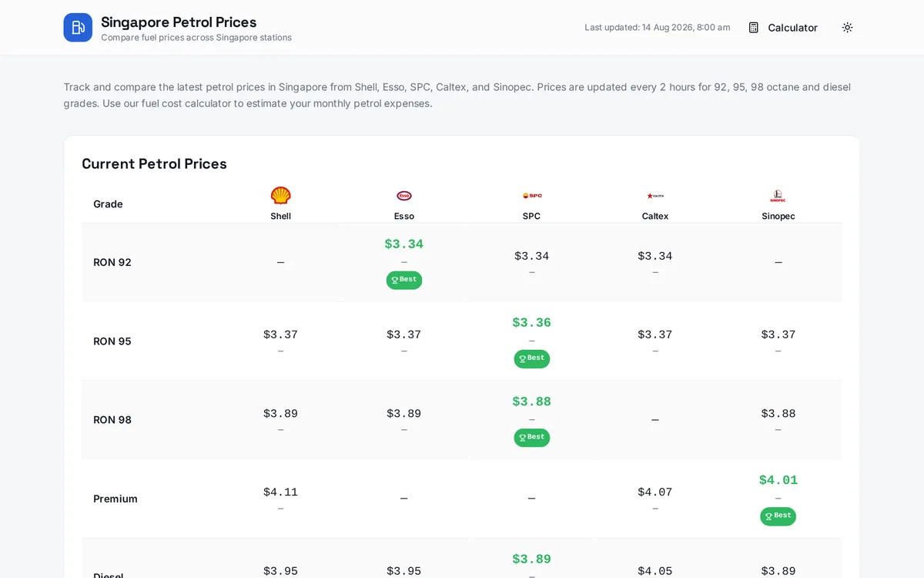Click Shell's $4.11 Premium price
The width and height of the screenshot is (924, 578).
pyautogui.click(x=281, y=492)
